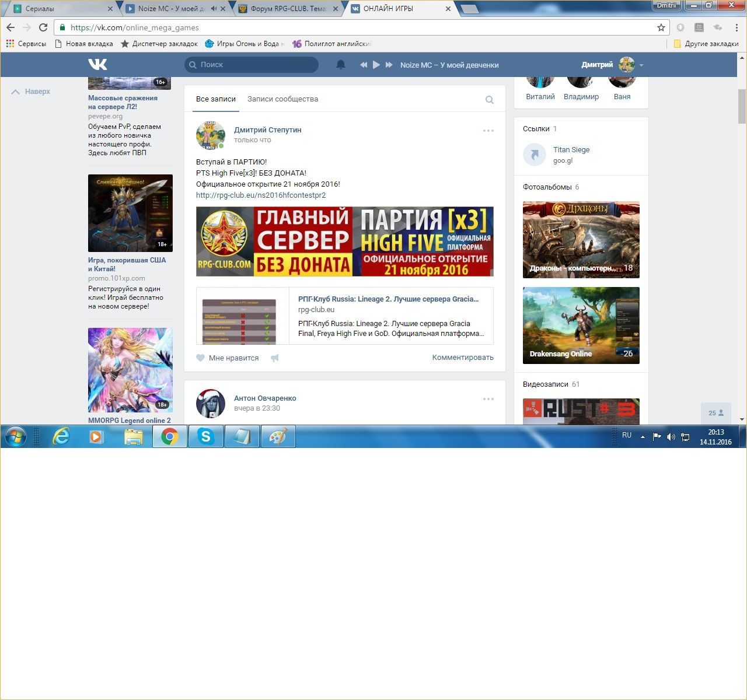Open Skype from the taskbar
Screen dimensions: 747x700
click(205, 436)
